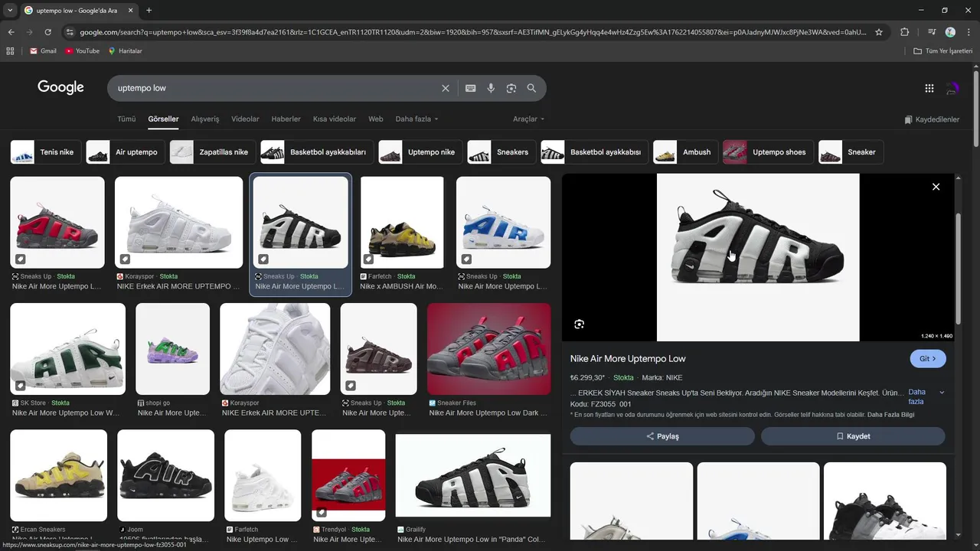Open the Farfetch AMBUSH yellow shoe thumbnail
The width and height of the screenshot is (980, 551).
[402, 223]
